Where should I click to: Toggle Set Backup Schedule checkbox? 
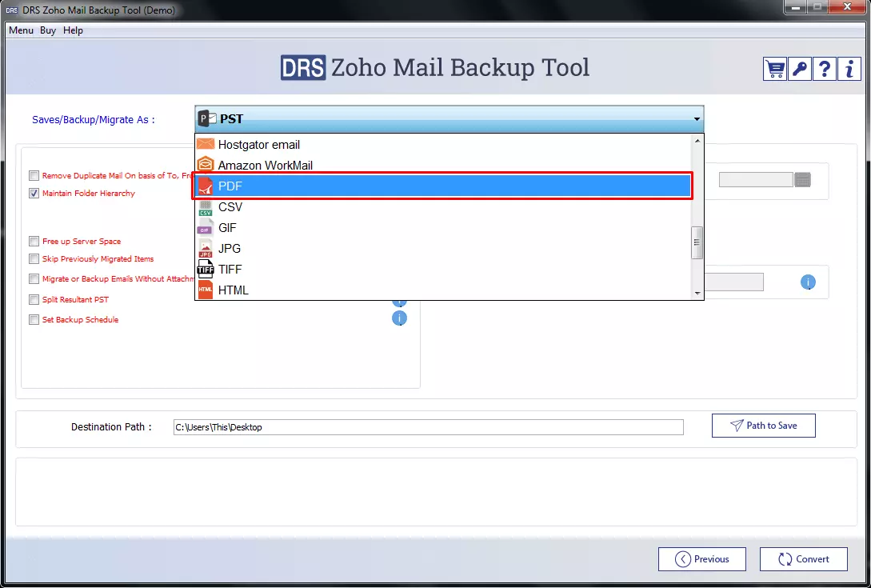point(34,319)
